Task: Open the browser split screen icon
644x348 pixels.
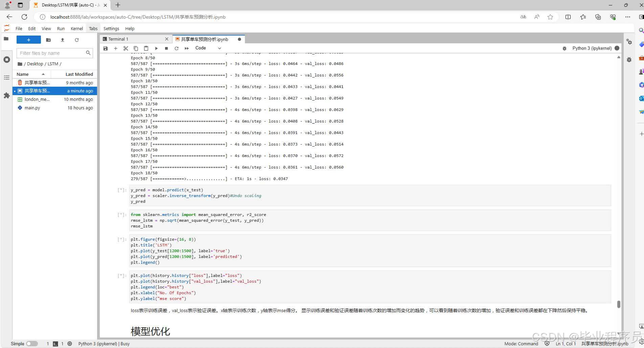Action: click(x=568, y=17)
